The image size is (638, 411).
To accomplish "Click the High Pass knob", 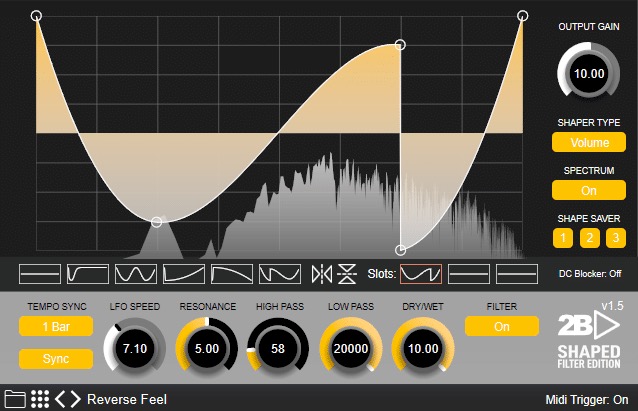I will pos(278,348).
